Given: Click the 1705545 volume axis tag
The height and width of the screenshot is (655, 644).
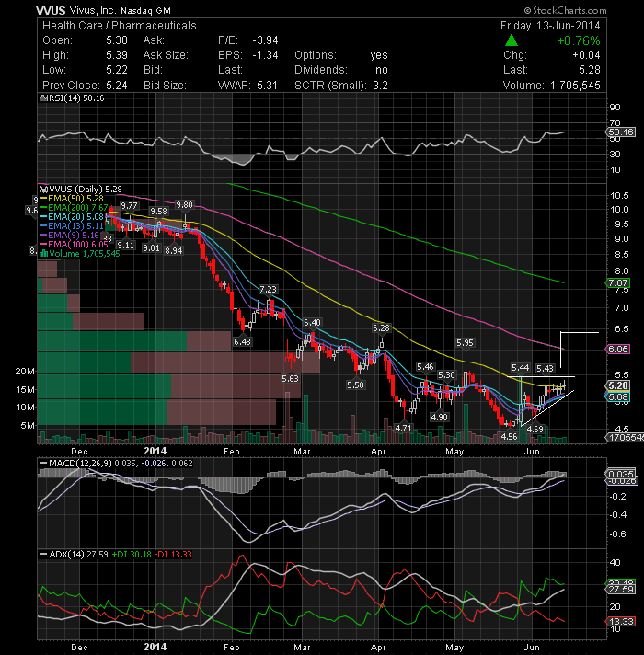Looking at the screenshot, I should pyautogui.click(x=625, y=437).
